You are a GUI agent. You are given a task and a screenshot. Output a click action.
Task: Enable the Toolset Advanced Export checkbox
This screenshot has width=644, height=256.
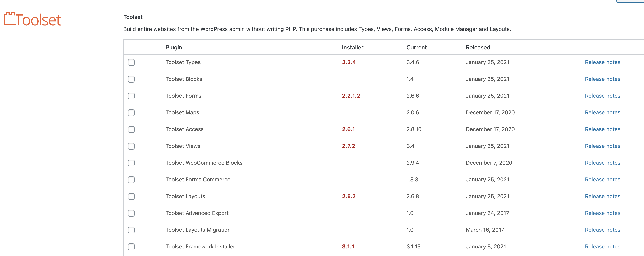click(x=131, y=213)
